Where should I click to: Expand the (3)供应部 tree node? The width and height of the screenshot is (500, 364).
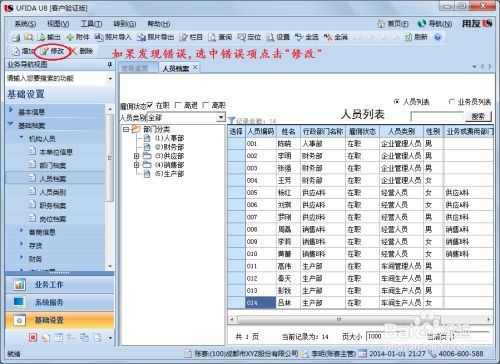click(x=136, y=156)
